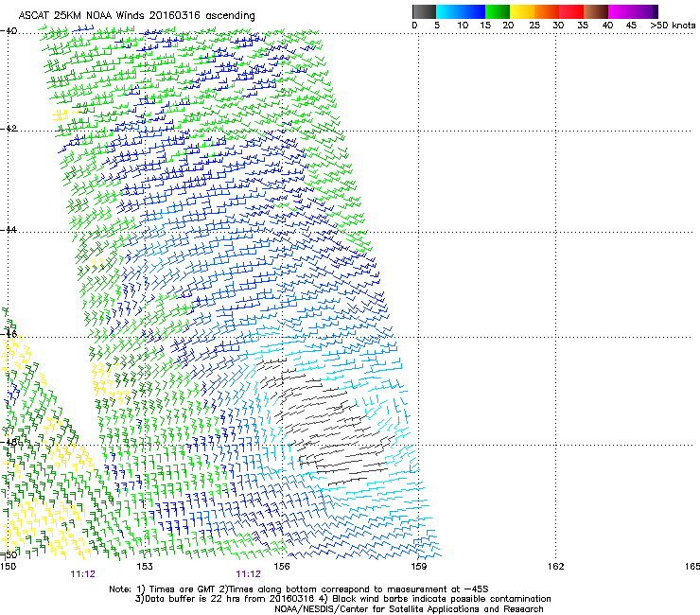Click the '156' longitude label
This screenshot has height=615, width=700.
(x=281, y=567)
